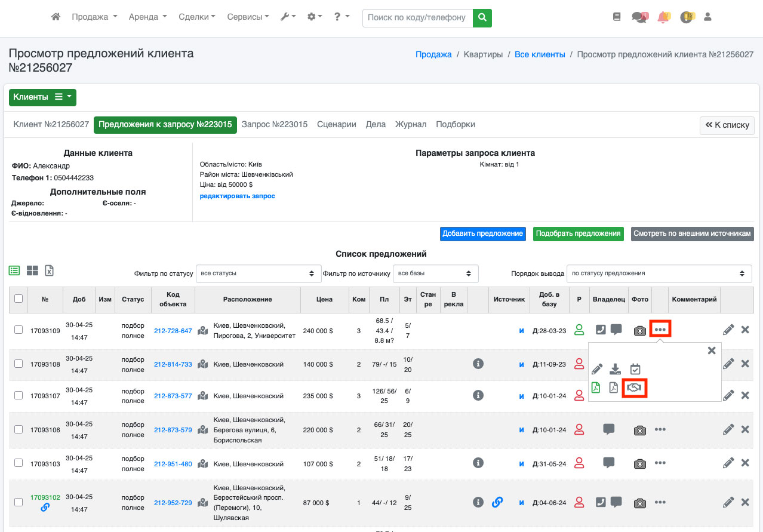The width and height of the screenshot is (763, 532).
Task: Click the Excel export icon above table
Action: 50,270
